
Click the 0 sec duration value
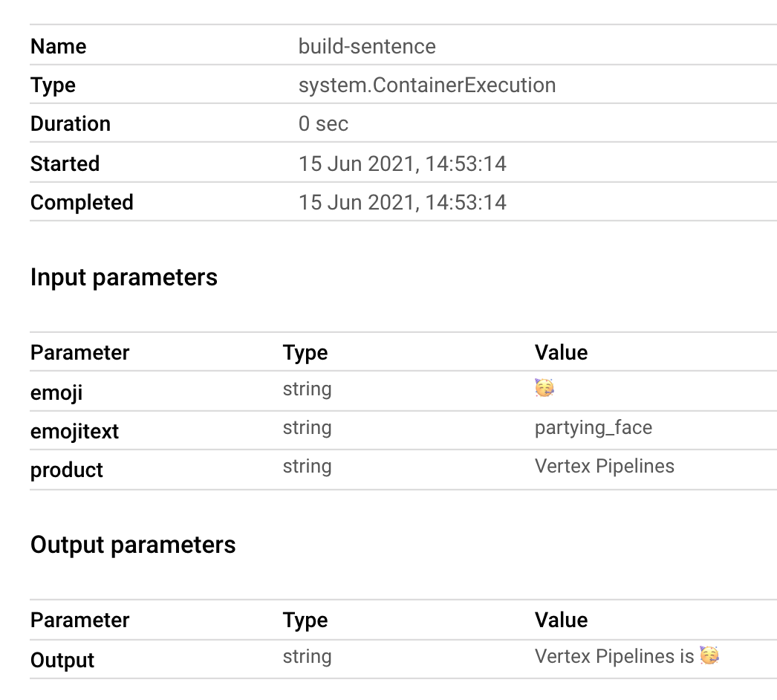point(323,123)
